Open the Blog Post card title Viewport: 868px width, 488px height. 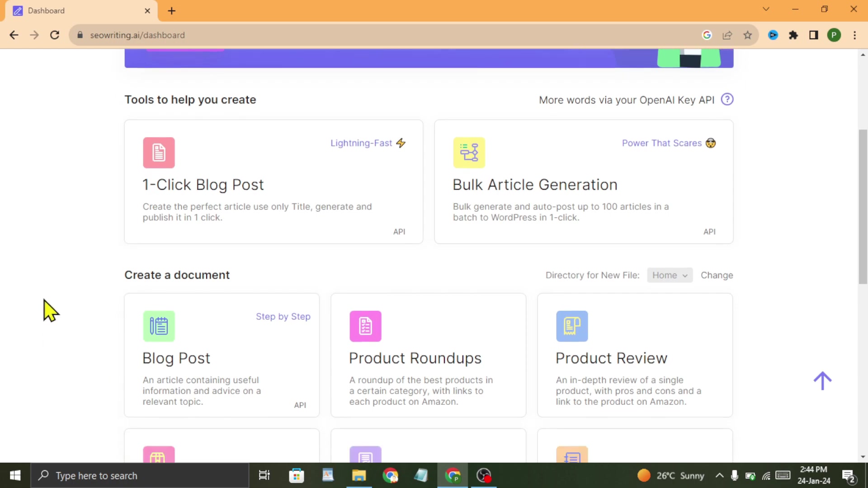tap(176, 358)
